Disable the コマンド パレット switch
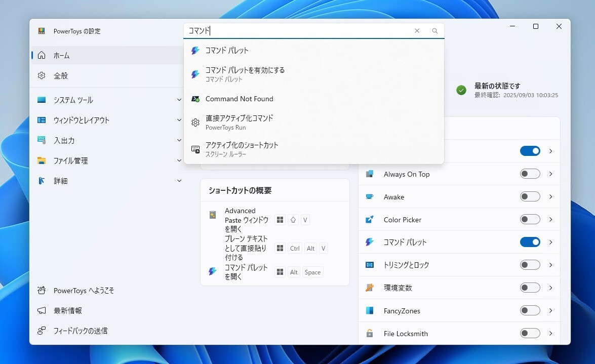This screenshot has height=364, width=595. pos(530,242)
